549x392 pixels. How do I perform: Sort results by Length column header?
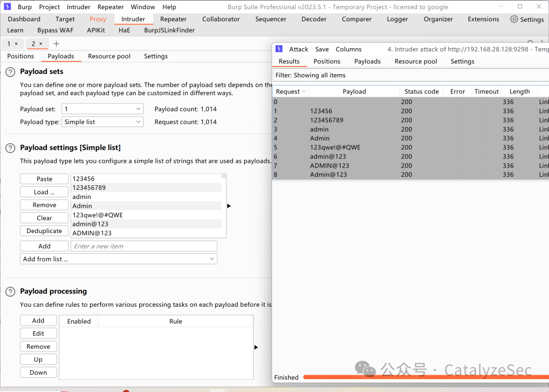coord(520,91)
